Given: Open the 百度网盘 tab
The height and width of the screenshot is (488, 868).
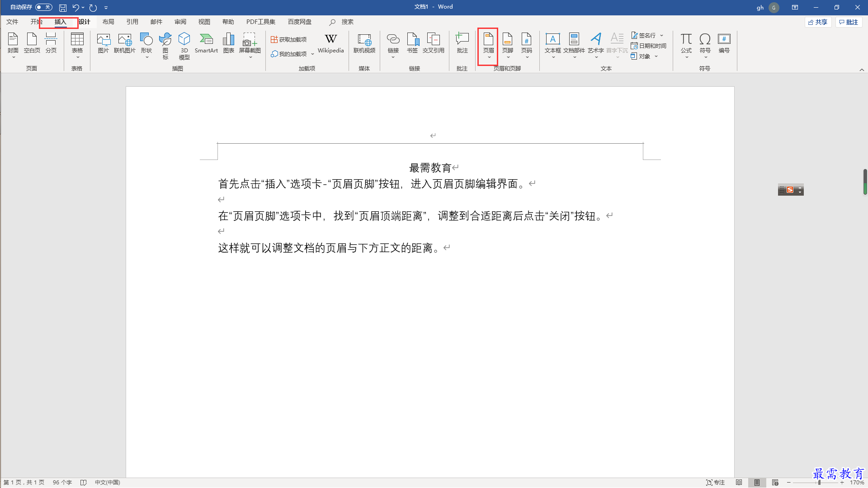Looking at the screenshot, I should (x=300, y=22).
